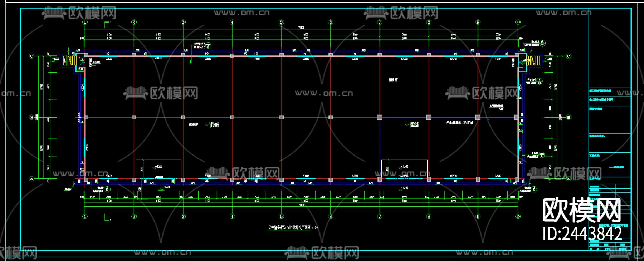This screenshot has width=644, height=261.
Task: Click axis bubble A on the left side
Action: [31, 179]
